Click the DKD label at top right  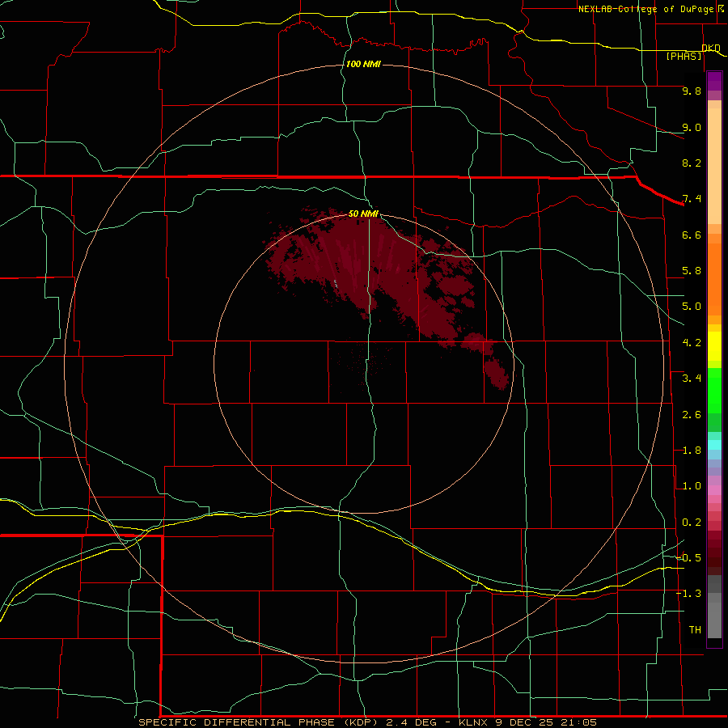click(711, 48)
